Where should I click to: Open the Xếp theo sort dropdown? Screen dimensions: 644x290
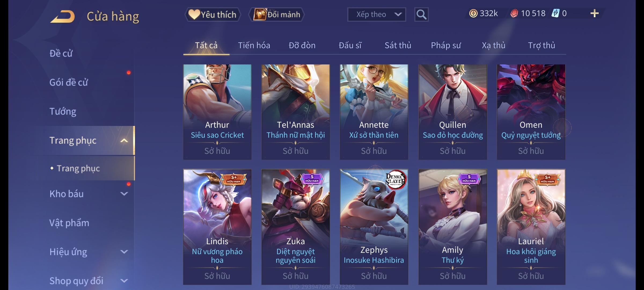click(x=376, y=15)
